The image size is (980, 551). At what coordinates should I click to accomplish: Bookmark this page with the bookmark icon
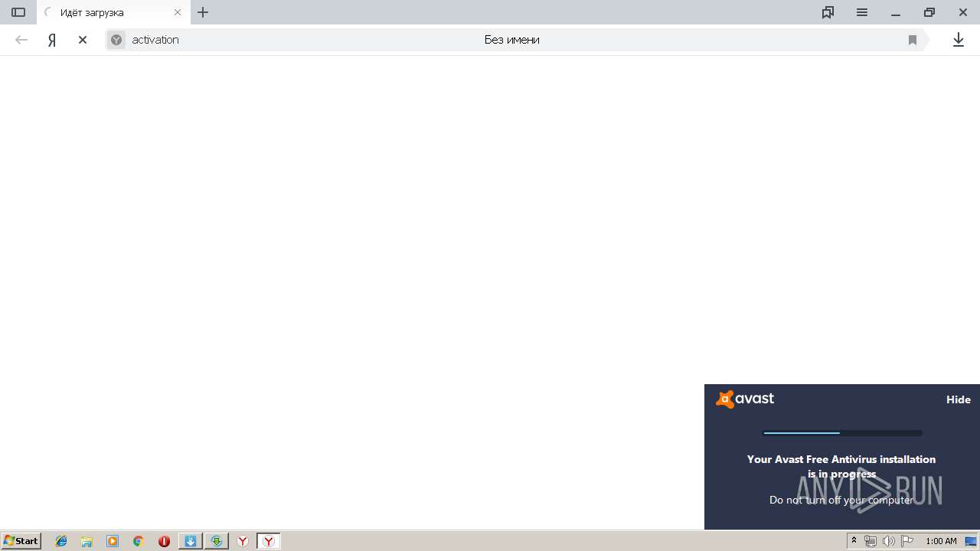[913, 40]
